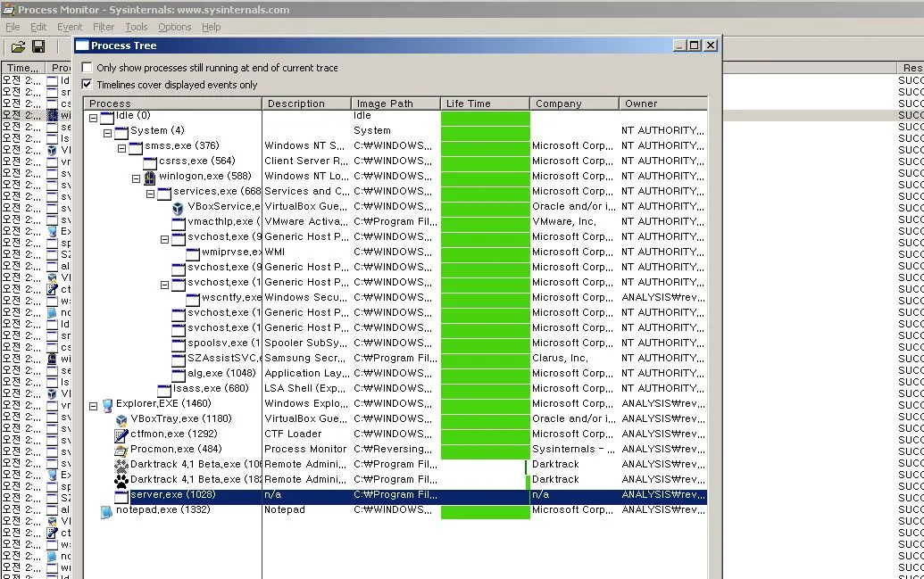Click the services.exe process icon
The width and height of the screenshot is (924, 579).
click(x=164, y=192)
